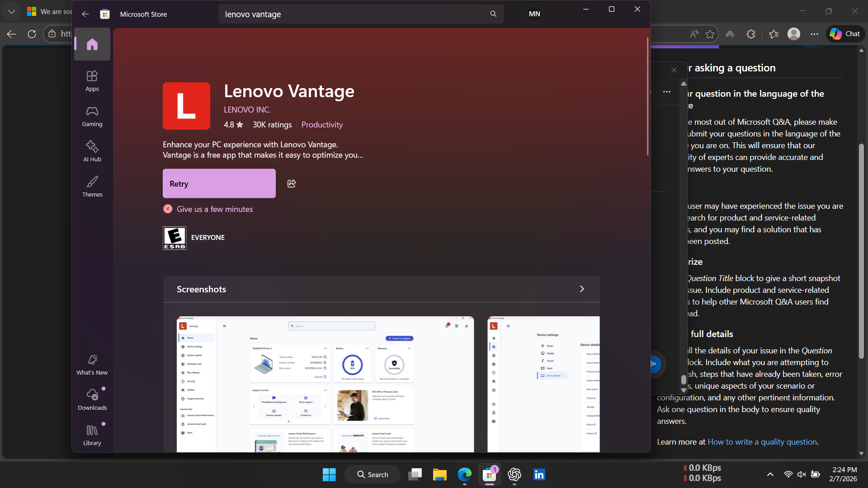The height and width of the screenshot is (488, 868).
Task: Click the share icon beside Retry
Action: (292, 183)
